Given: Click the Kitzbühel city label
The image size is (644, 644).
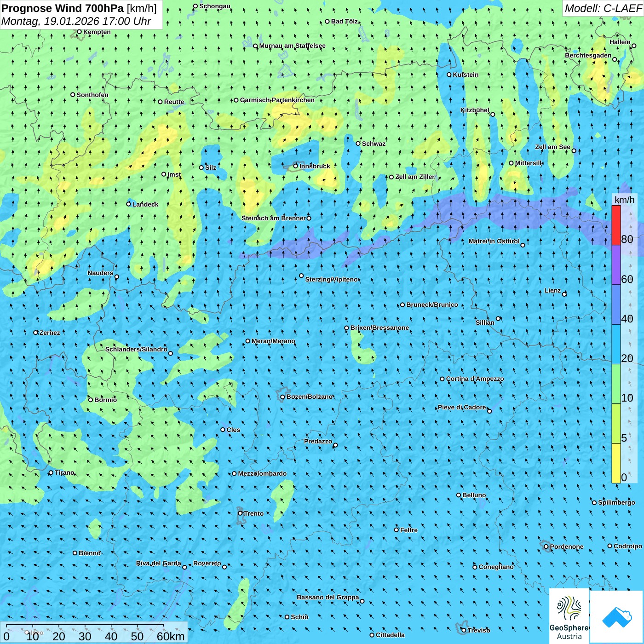Looking at the screenshot, I should (x=475, y=110).
